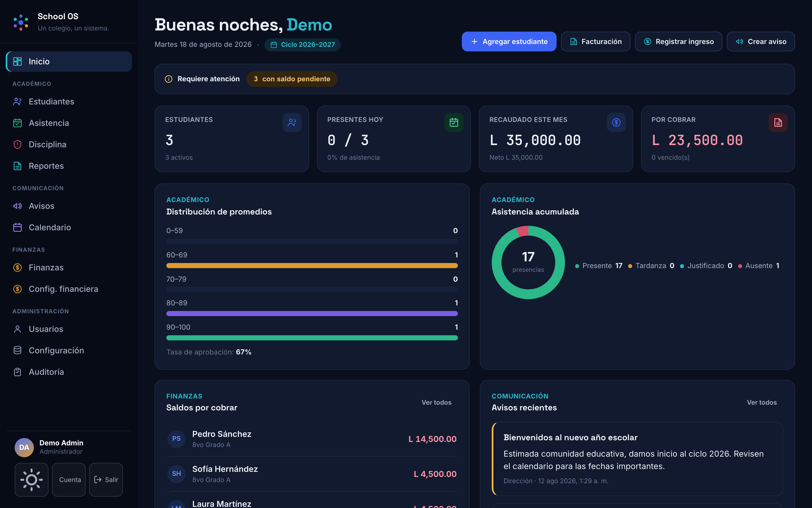Open the 'Bienvenidos al nuevo año escolar' notice
This screenshot has width=812, height=508.
pos(637,459)
